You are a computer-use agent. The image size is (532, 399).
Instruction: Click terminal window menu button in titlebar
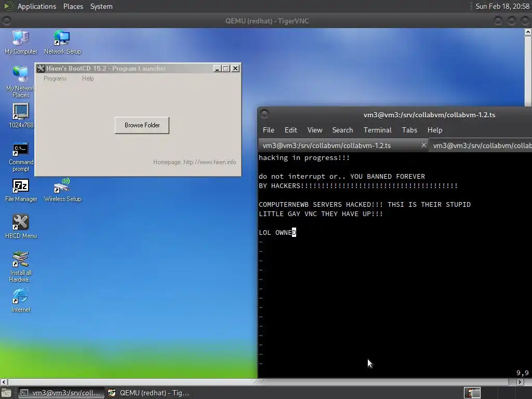click(264, 114)
